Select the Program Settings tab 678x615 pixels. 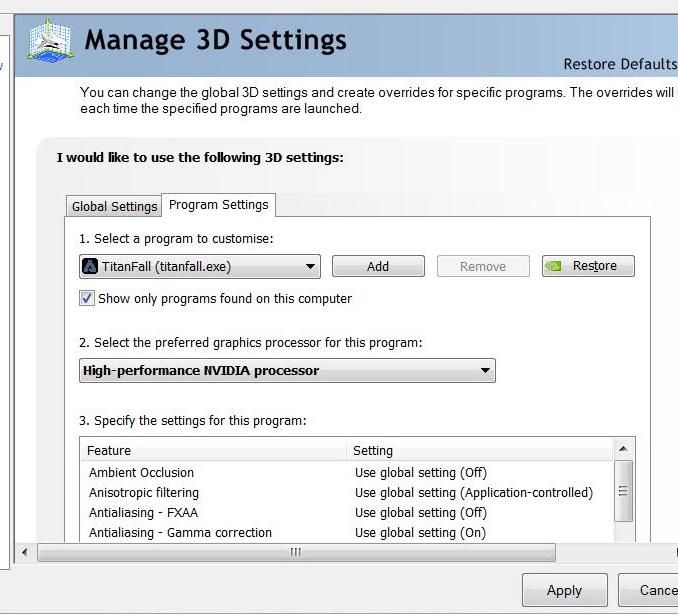point(219,205)
